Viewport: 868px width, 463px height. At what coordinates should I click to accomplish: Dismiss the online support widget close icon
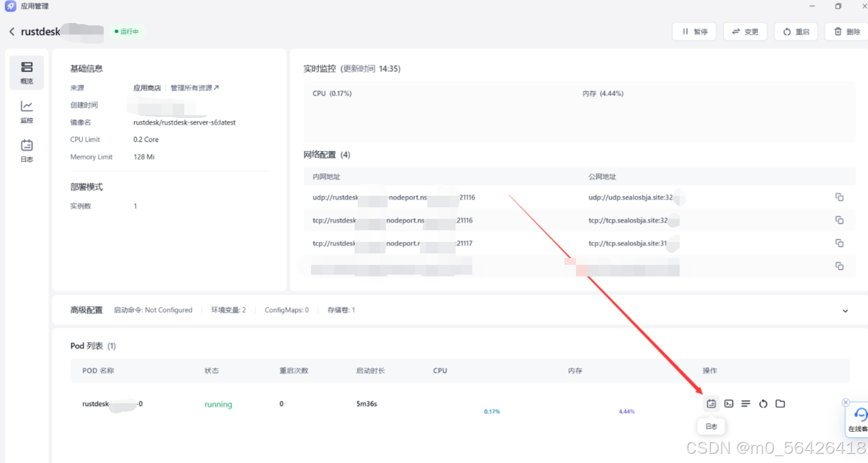(x=846, y=402)
